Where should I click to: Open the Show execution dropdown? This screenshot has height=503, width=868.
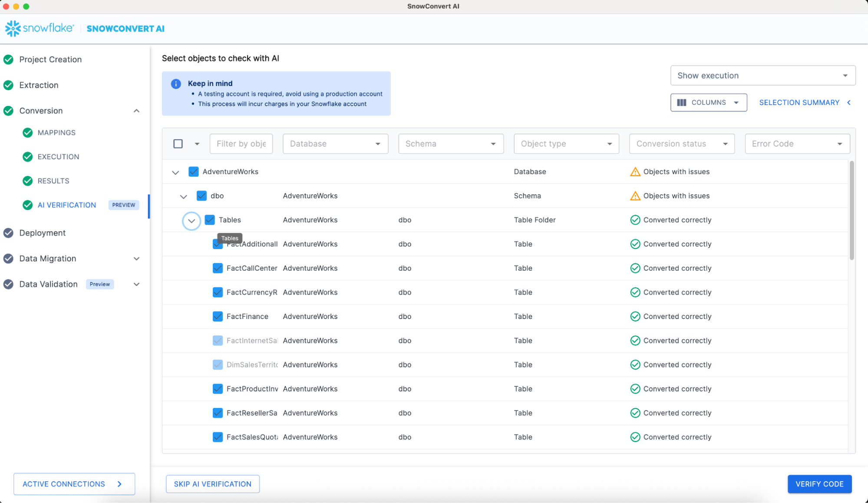click(762, 76)
